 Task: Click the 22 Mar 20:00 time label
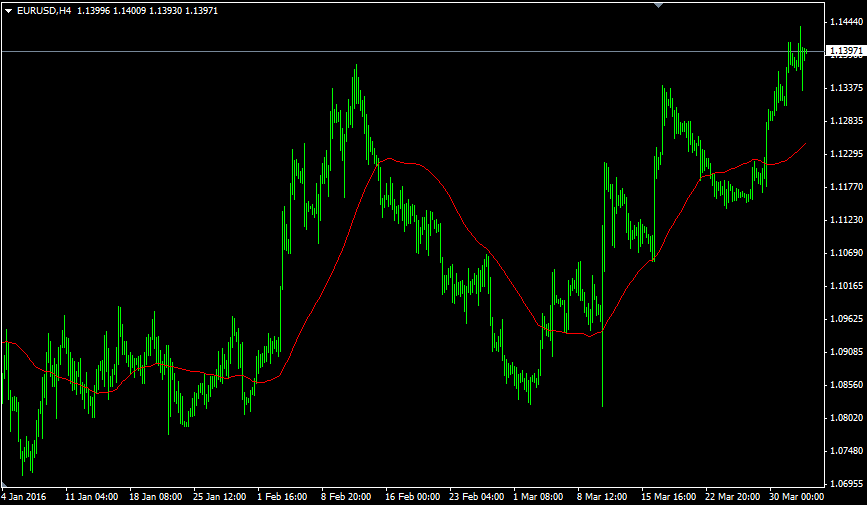(733, 497)
